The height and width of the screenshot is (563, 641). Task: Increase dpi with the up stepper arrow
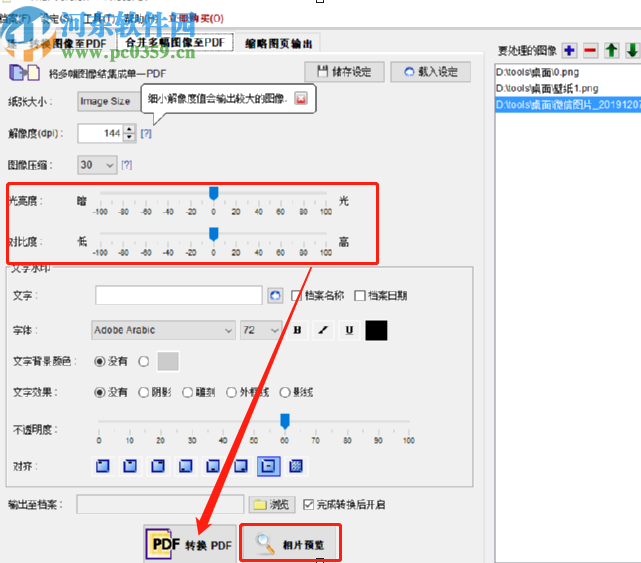coord(129,129)
